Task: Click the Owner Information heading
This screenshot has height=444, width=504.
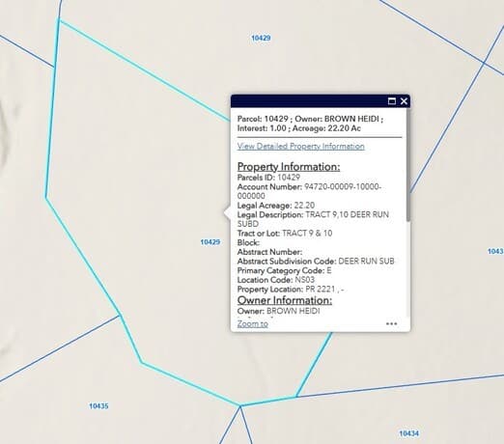Action: (x=285, y=300)
